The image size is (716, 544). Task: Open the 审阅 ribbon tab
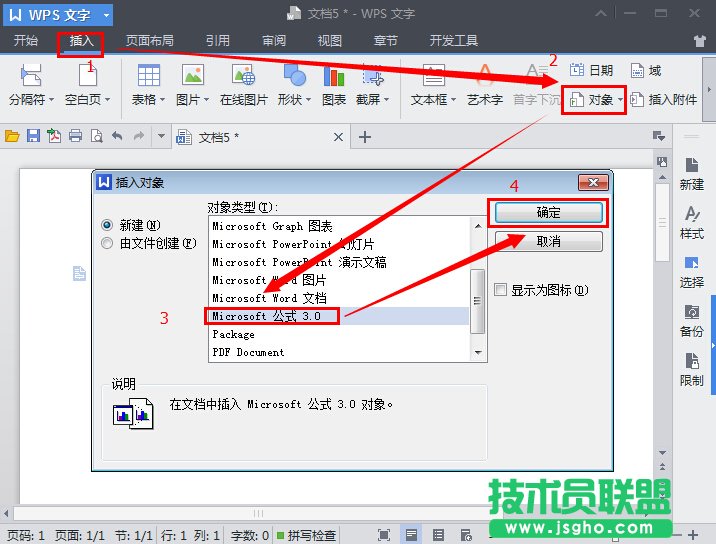point(274,41)
